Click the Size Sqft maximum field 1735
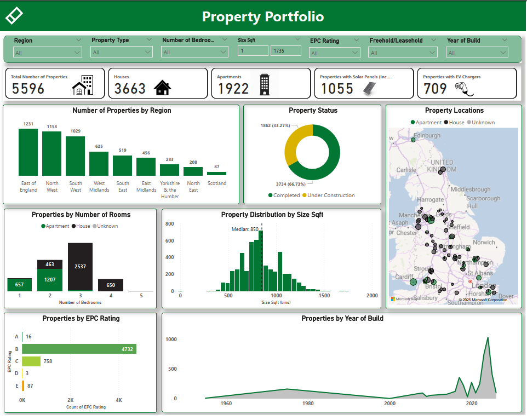This screenshot has width=527, height=420. point(285,51)
